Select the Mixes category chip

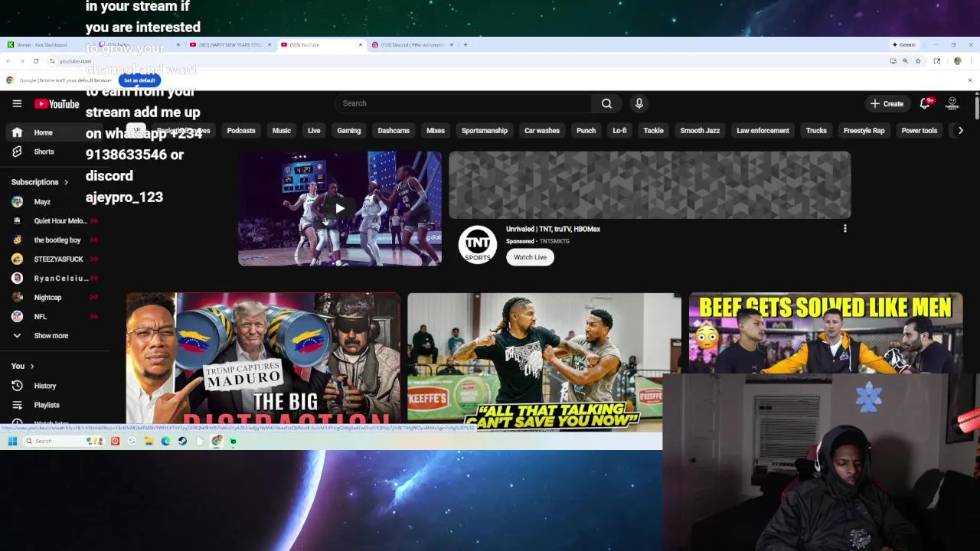point(436,131)
